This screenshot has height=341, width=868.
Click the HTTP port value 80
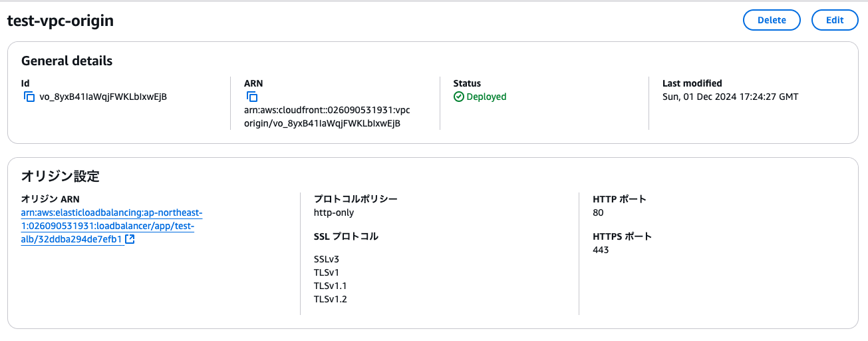(599, 213)
